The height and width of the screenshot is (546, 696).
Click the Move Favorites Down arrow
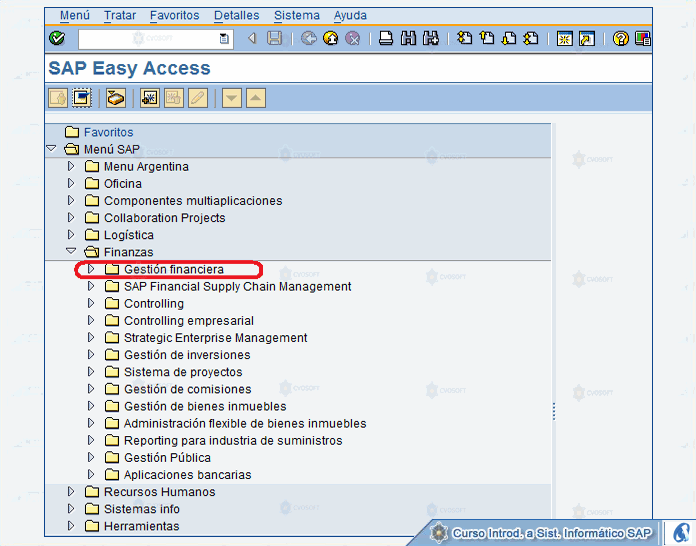pyautogui.click(x=232, y=98)
